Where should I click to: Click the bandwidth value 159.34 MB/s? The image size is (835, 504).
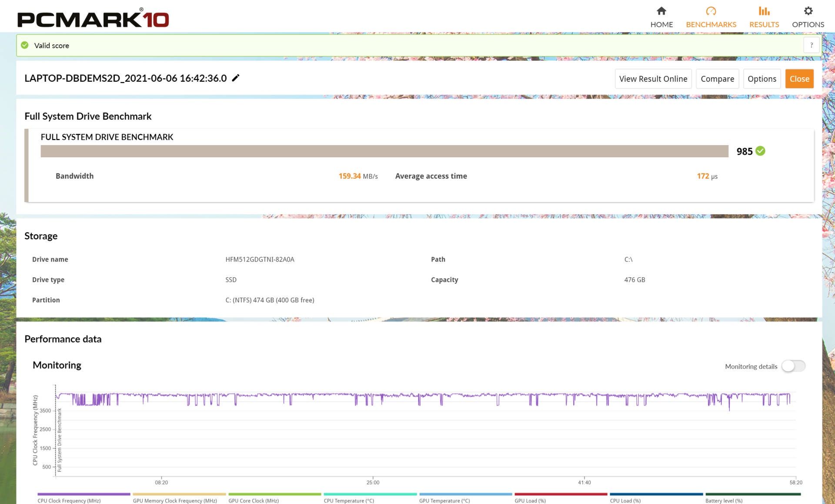(x=358, y=176)
